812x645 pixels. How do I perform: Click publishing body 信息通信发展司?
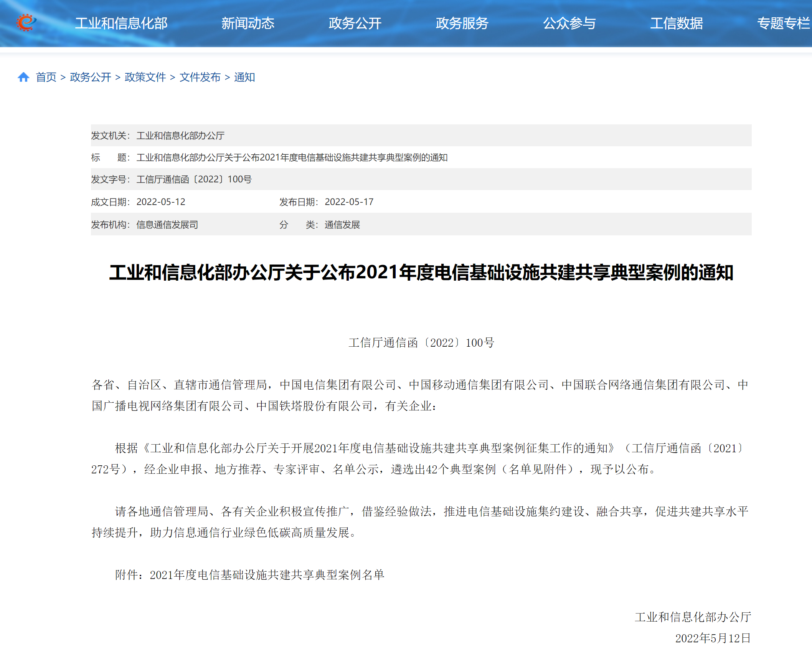[x=167, y=225]
